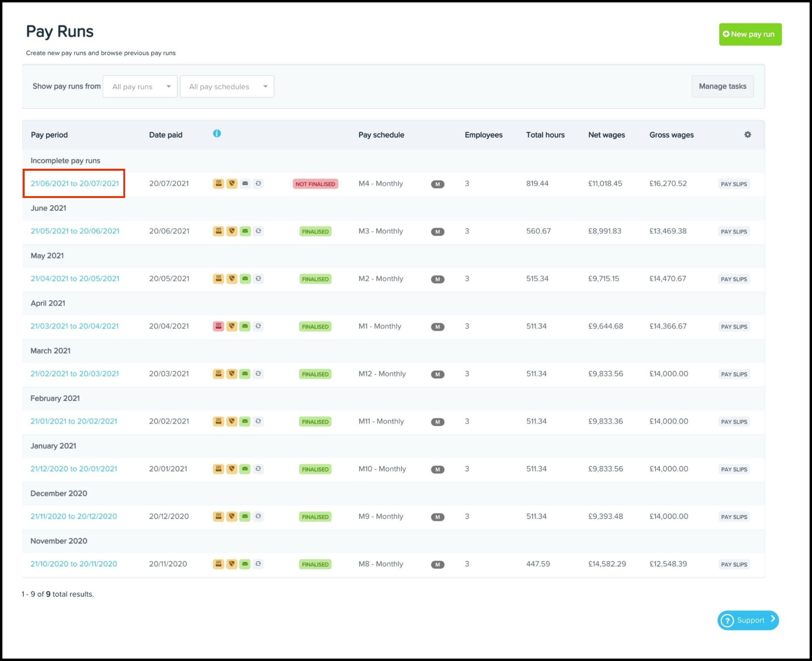This screenshot has width=812, height=661.
Task: Click the NOT FINALISED status badge
Action: (315, 184)
